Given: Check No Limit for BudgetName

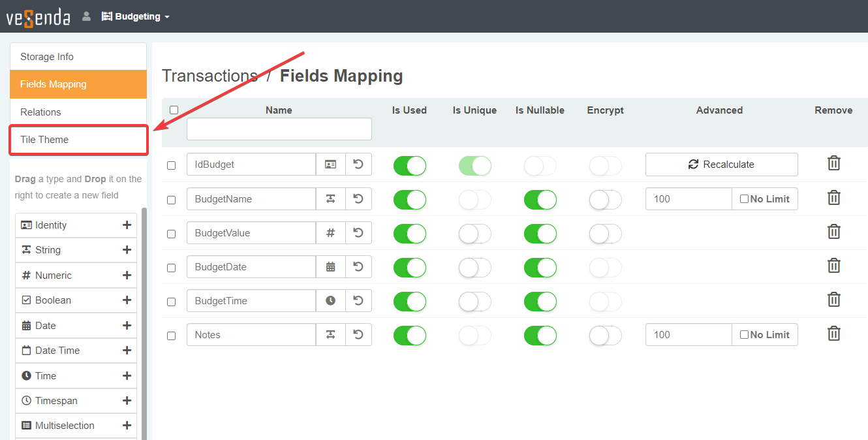Looking at the screenshot, I should coord(745,199).
